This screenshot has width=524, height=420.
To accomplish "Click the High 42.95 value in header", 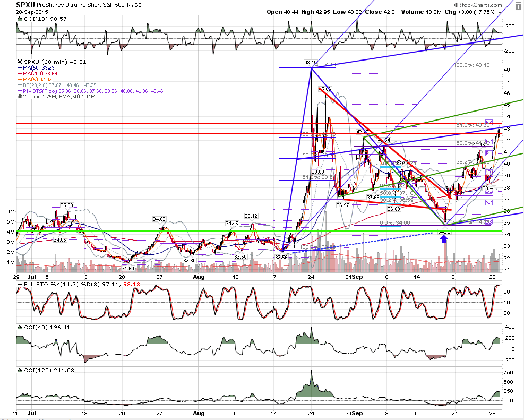I will click(315, 12).
